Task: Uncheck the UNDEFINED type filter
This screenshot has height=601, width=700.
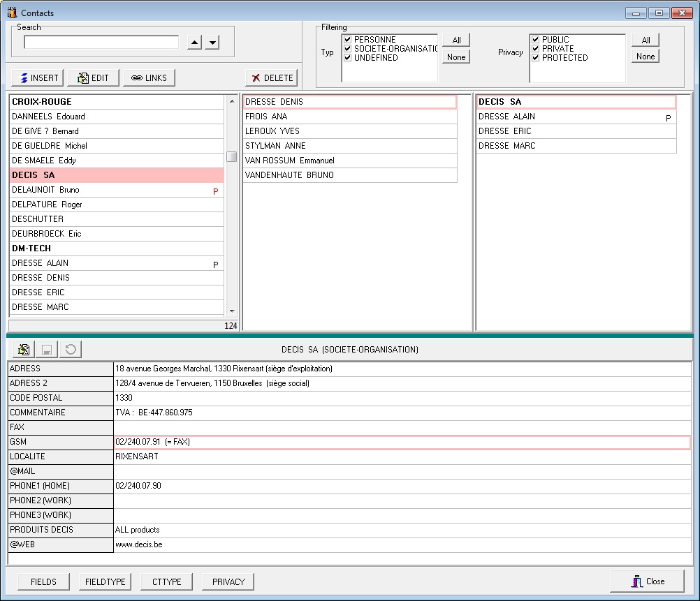Action: pos(347,58)
